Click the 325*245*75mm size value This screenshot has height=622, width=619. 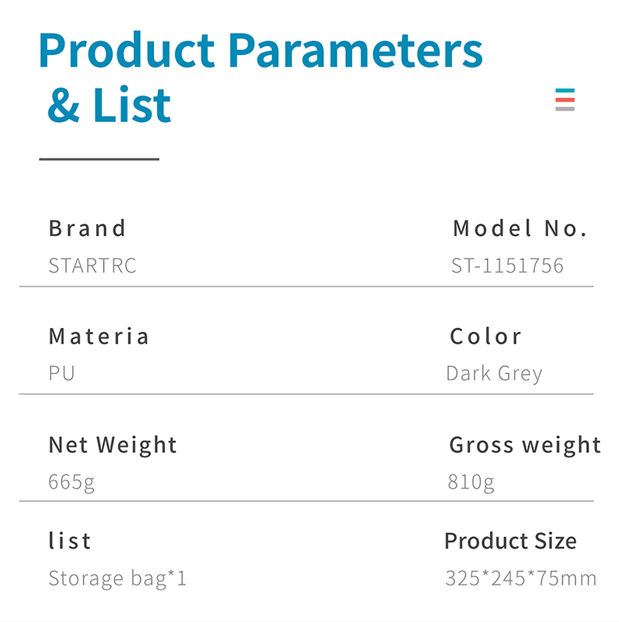(521, 578)
